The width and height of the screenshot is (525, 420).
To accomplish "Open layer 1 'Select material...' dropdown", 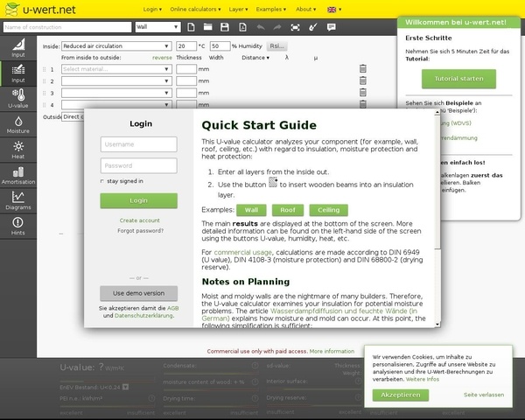I will 115,68.
